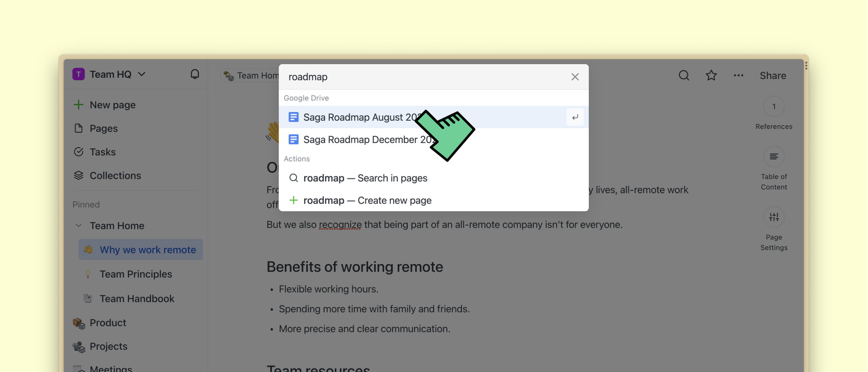Open Tasks in the sidebar

click(x=102, y=152)
